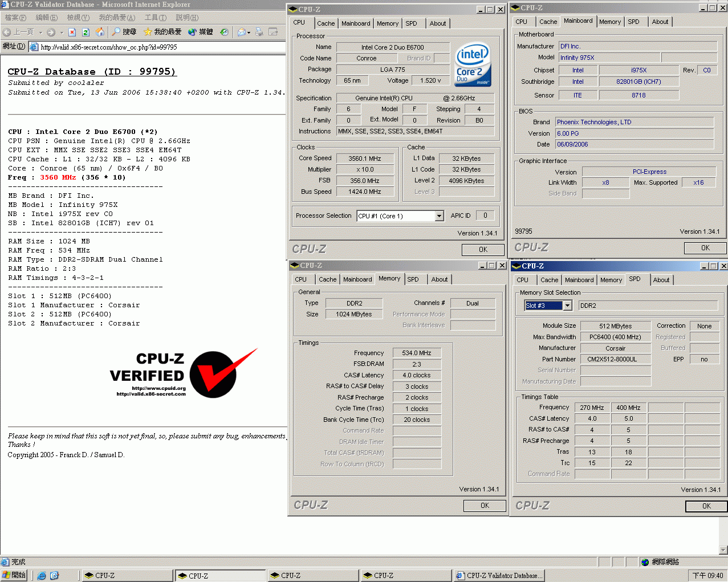This screenshot has width=728, height=582.
Task: Switch to Cache tab in the SPD window
Action: tap(550, 280)
